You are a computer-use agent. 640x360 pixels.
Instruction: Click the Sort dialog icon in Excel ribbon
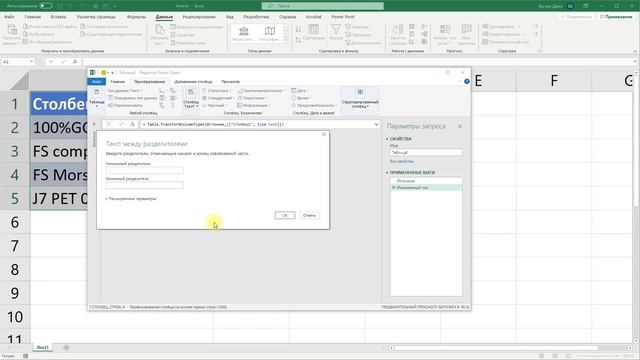click(313, 29)
